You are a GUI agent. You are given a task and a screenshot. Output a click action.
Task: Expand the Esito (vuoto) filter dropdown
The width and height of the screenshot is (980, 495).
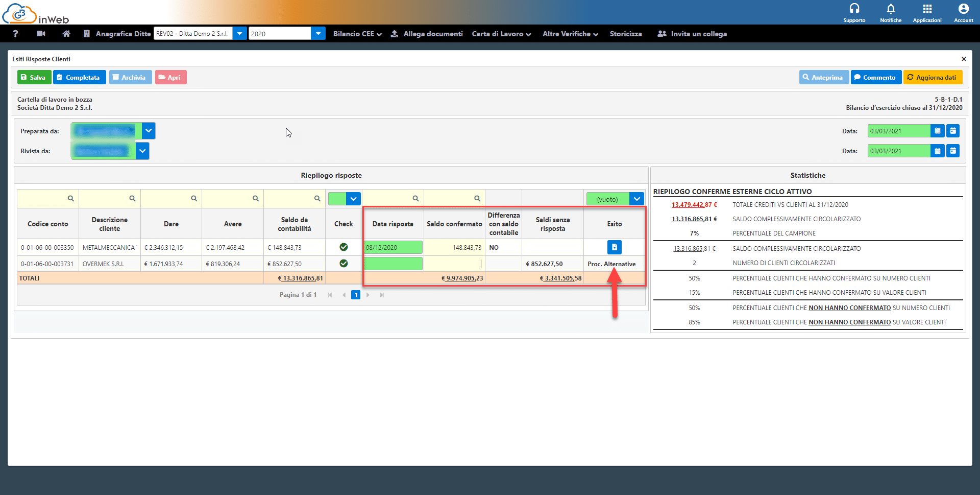pyautogui.click(x=636, y=199)
